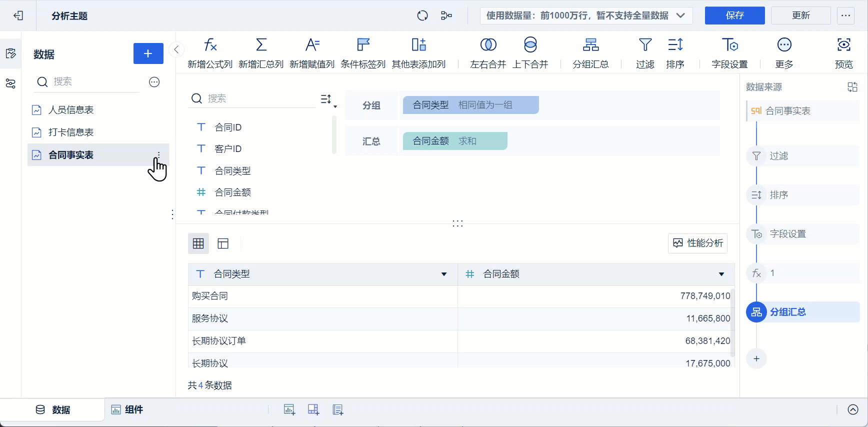Click 排序 toolbar tool
The height and width of the screenshot is (427, 868).
(675, 53)
